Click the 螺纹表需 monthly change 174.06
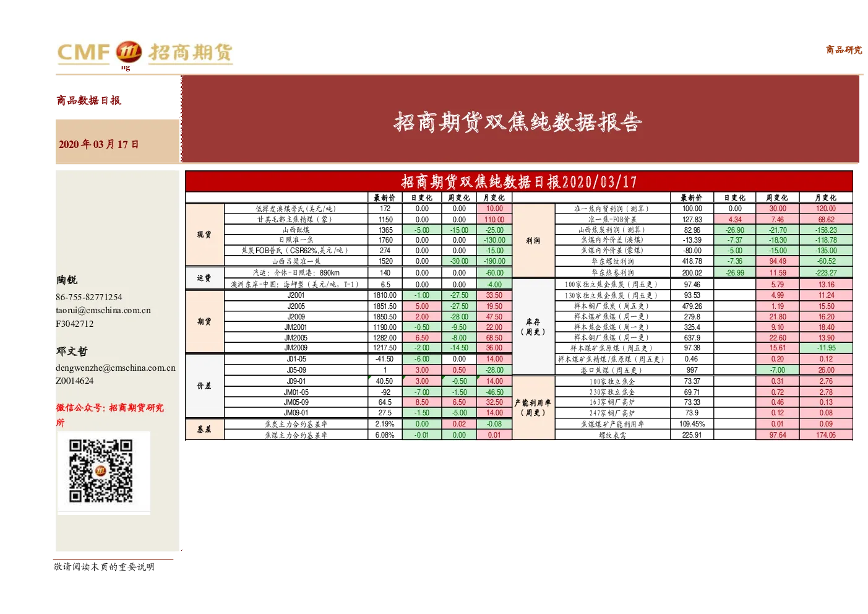The height and width of the screenshot is (614, 868). pos(827,435)
